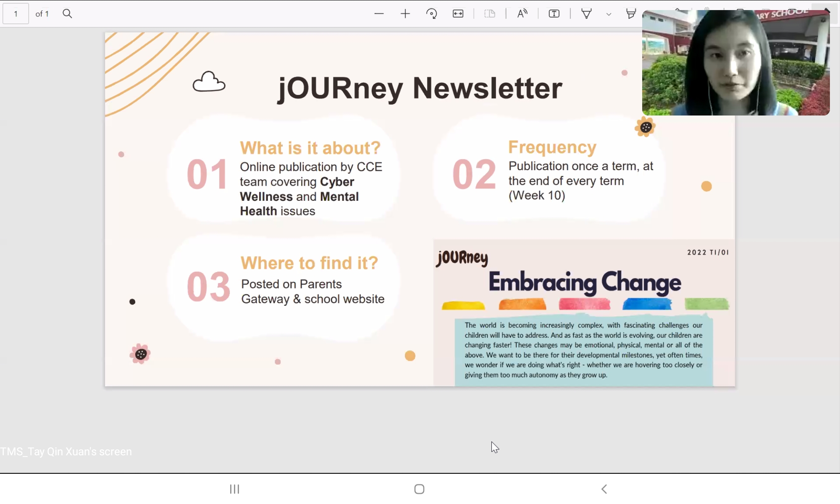Click the pink number '02'
840x504 pixels.
tap(474, 174)
